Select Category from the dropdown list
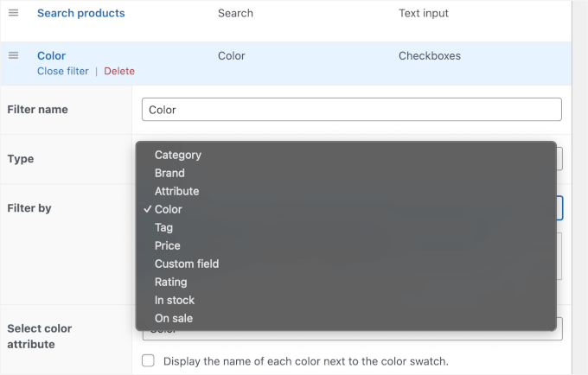This screenshot has width=588, height=375. 177,155
